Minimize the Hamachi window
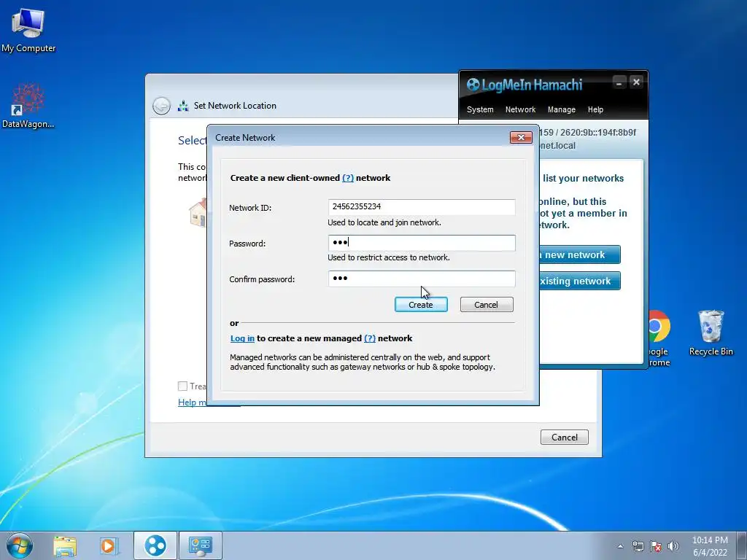The width and height of the screenshot is (747, 560). pos(619,82)
